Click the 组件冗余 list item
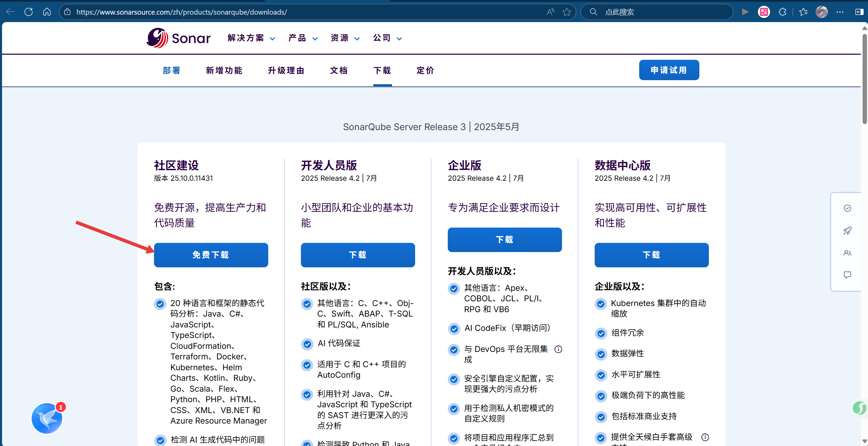868x446 pixels. pos(628,333)
